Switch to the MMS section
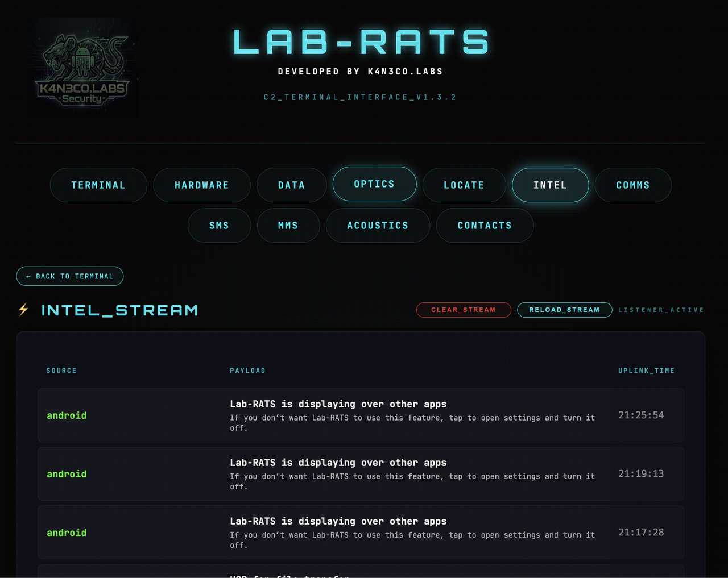This screenshot has height=578, width=728. click(x=288, y=226)
